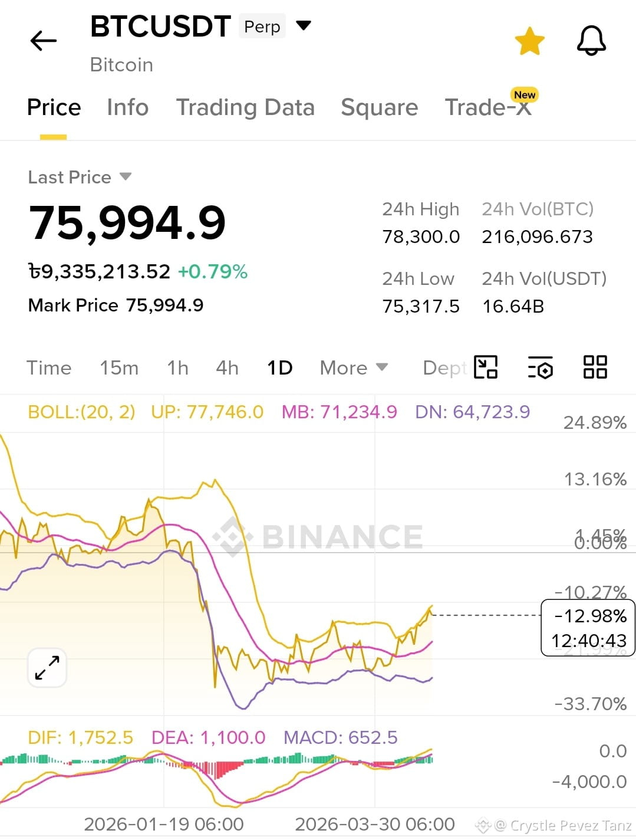Open price alerts bell icon

(x=591, y=41)
